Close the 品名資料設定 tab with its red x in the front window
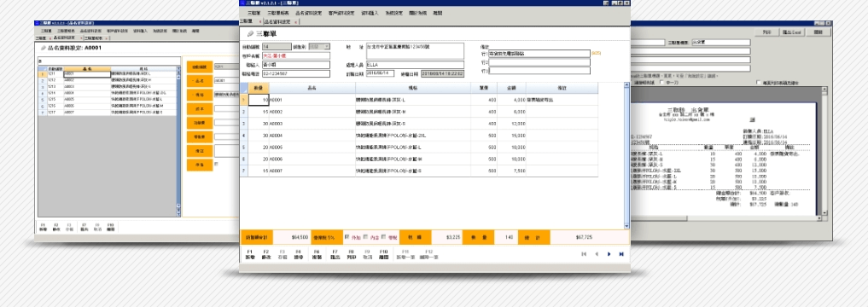 click(296, 22)
